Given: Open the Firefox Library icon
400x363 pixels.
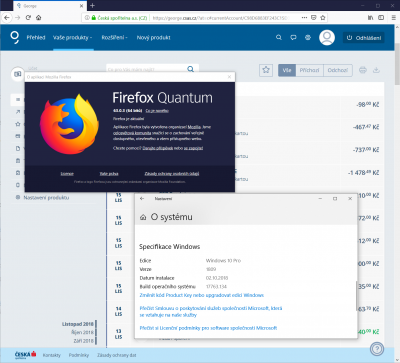Looking at the screenshot, I should pyautogui.click(x=370, y=17).
